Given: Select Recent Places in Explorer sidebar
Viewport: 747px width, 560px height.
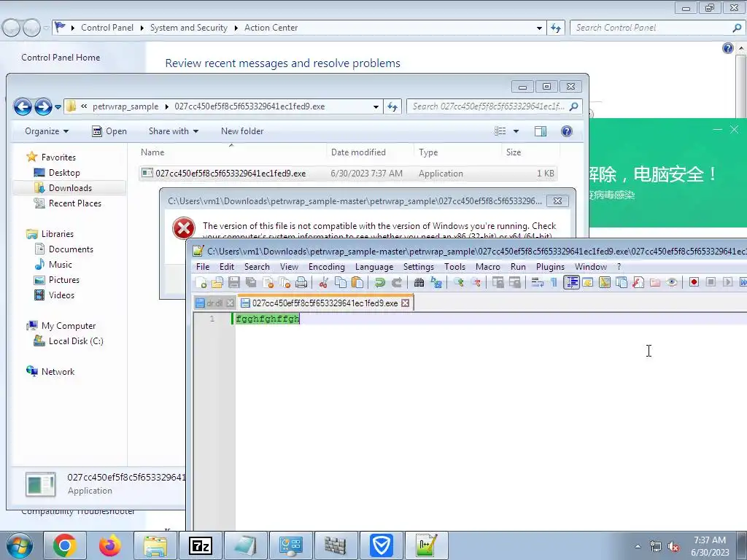Looking at the screenshot, I should coord(75,203).
